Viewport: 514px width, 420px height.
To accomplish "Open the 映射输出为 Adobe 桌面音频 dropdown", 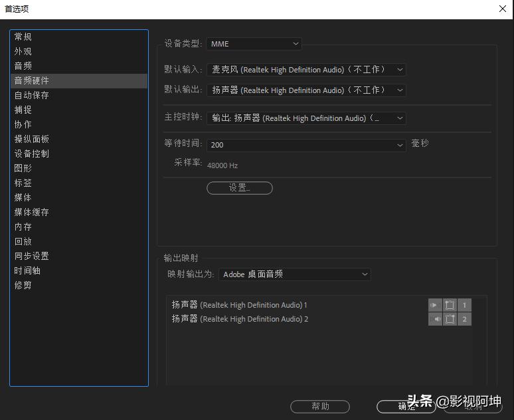I will 294,274.
